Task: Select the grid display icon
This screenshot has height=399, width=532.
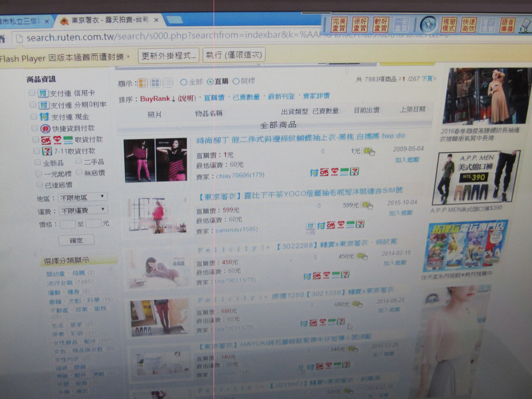Action: tap(155, 83)
